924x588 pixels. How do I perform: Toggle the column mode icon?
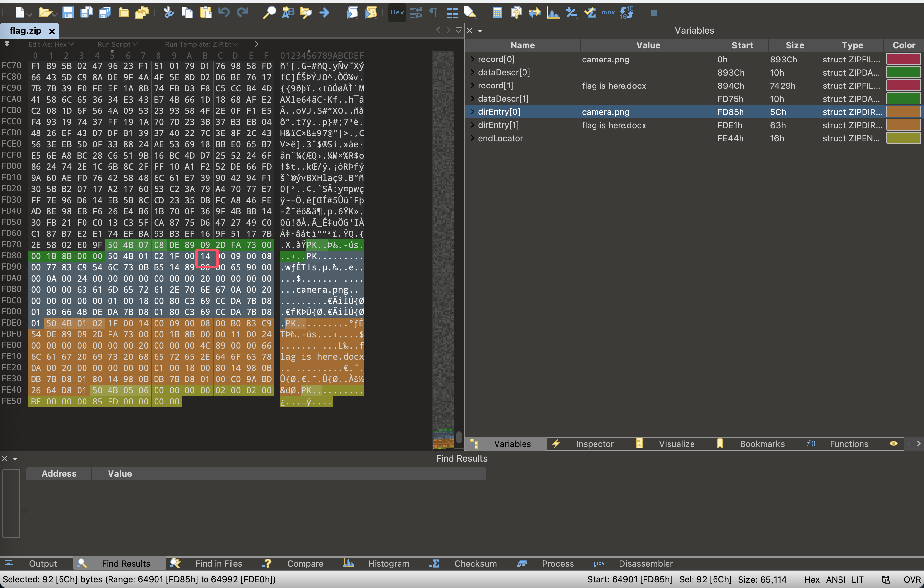click(452, 13)
